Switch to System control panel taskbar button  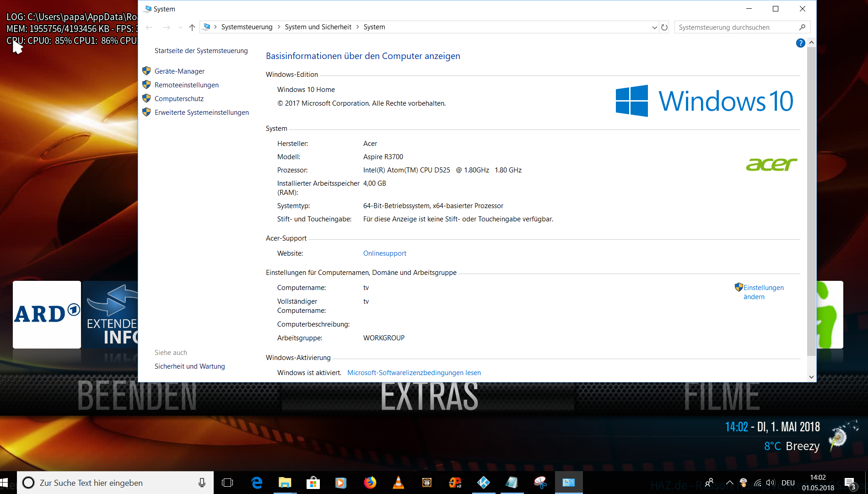coord(569,483)
